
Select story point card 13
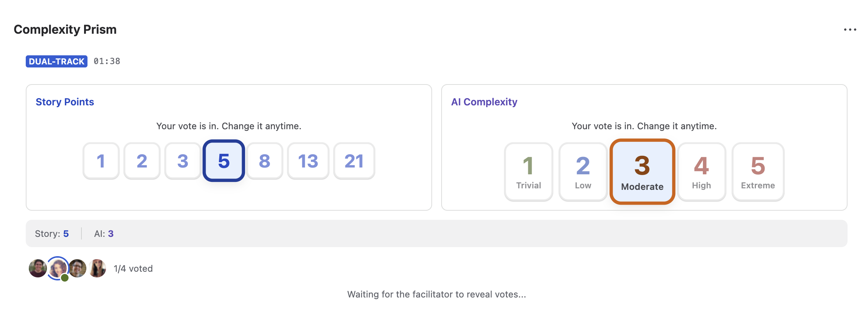[308, 161]
